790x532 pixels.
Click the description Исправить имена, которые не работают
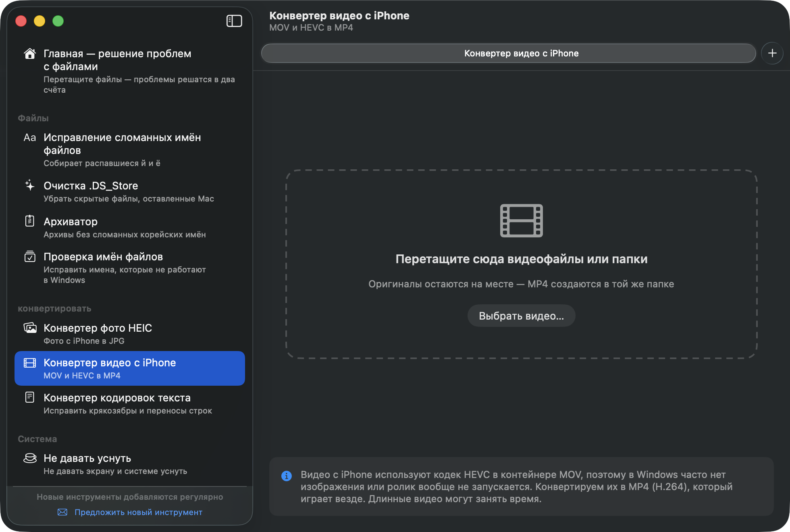pyautogui.click(x=125, y=275)
